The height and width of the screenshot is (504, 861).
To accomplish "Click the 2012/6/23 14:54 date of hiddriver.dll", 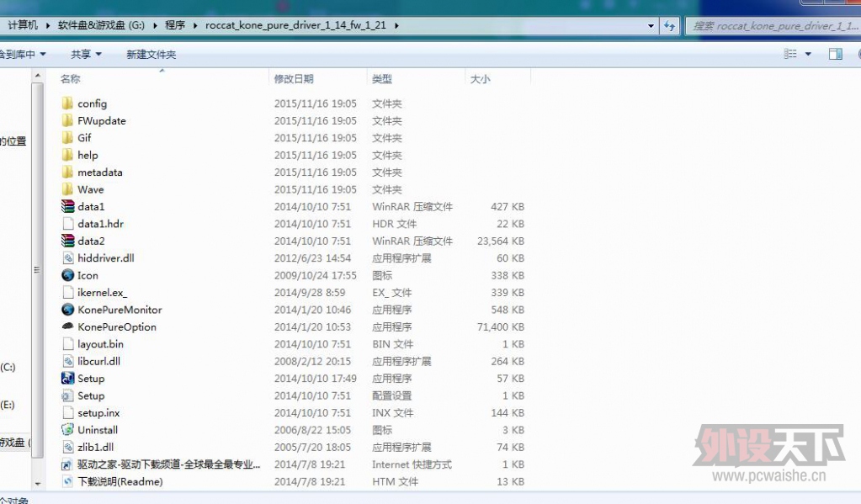I will pyautogui.click(x=311, y=258).
